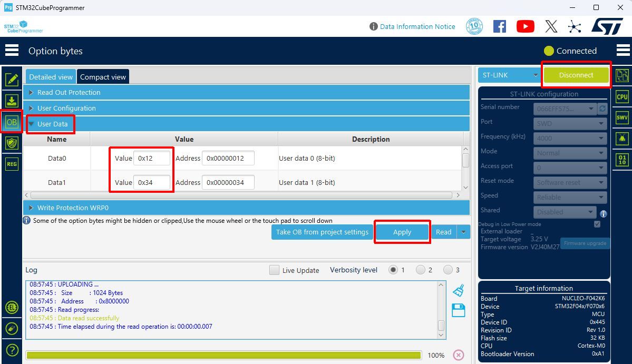Click the log panel vertical scrollbar
The height and width of the screenshot is (364, 632).
[x=441, y=324]
